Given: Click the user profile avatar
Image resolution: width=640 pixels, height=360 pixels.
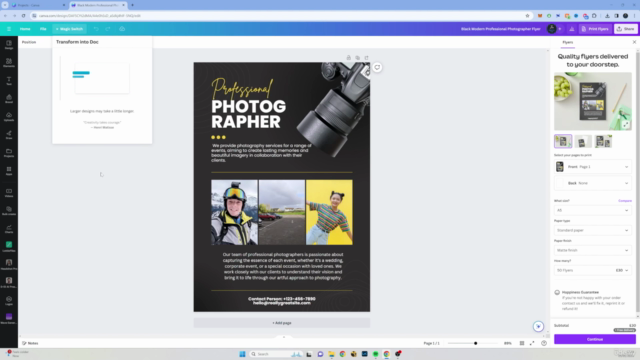Looking at the screenshot, I should (551, 29).
